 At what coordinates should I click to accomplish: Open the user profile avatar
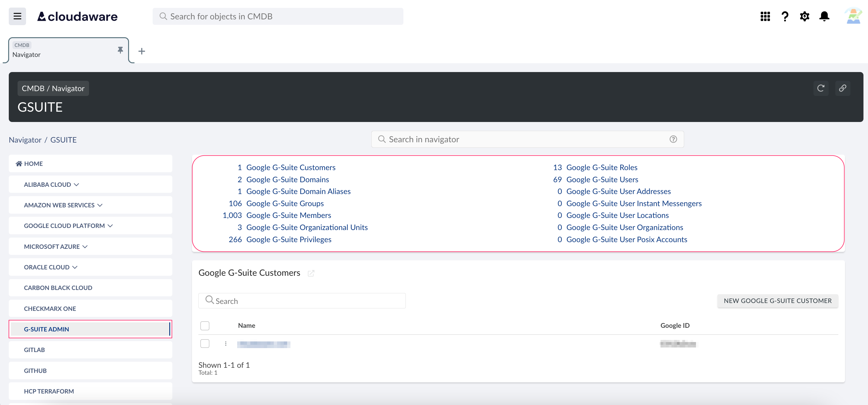853,16
